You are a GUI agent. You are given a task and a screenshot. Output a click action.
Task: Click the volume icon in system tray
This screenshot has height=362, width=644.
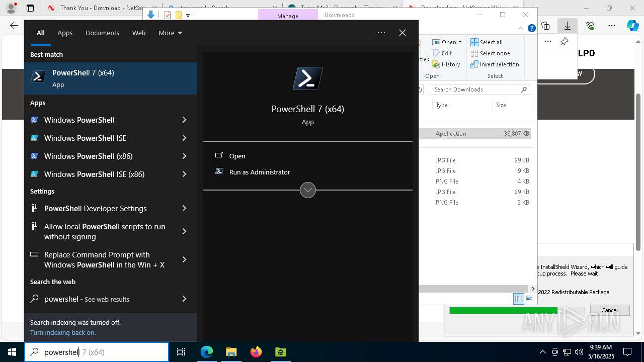[579, 352]
